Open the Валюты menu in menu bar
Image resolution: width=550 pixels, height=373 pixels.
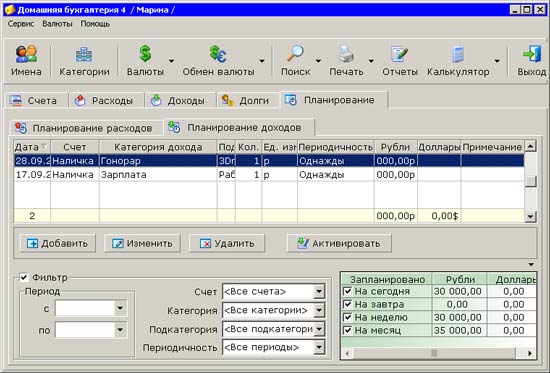pos(57,24)
